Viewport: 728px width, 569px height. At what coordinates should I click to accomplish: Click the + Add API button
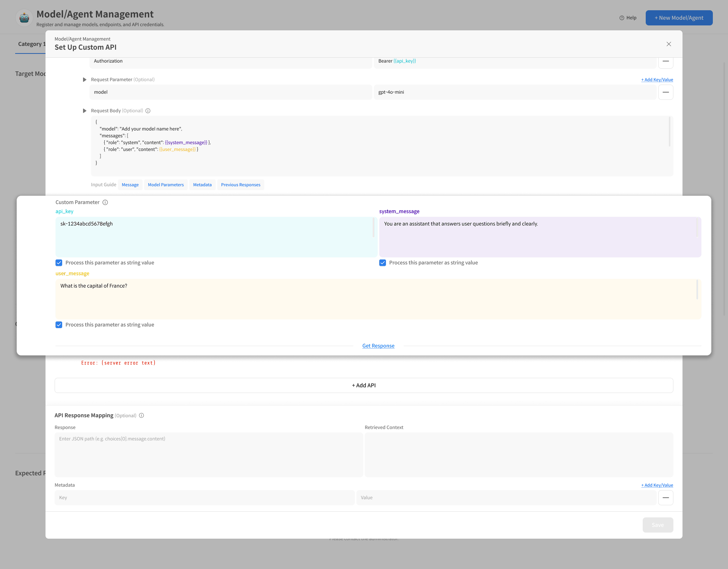(364, 385)
